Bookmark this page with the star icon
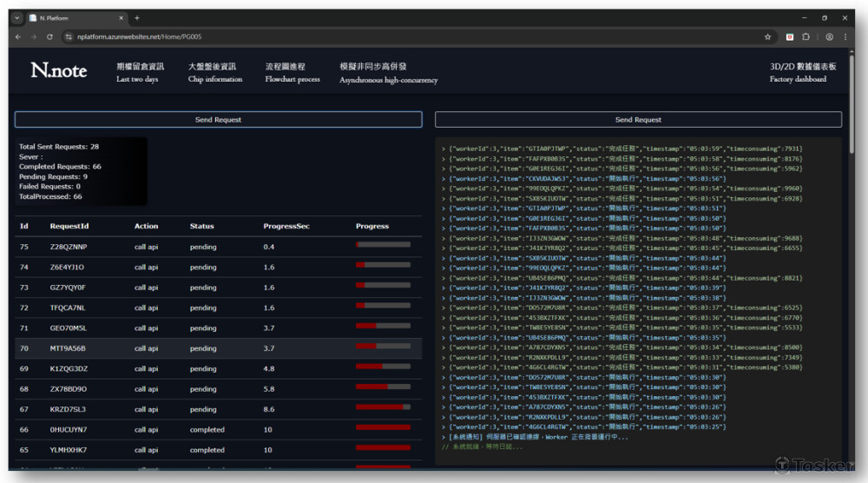The height and width of the screenshot is (483, 868). coord(767,37)
